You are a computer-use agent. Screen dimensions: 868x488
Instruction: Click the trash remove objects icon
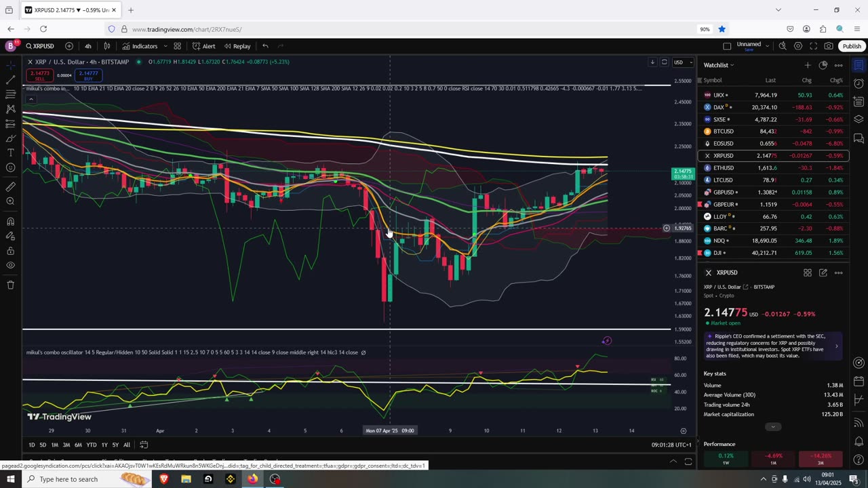(10, 285)
